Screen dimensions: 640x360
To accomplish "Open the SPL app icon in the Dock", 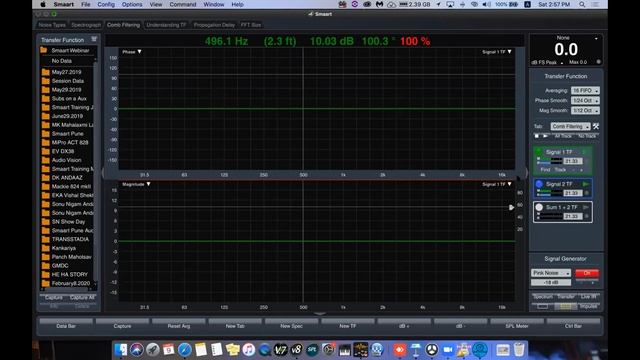I will coord(312,350).
